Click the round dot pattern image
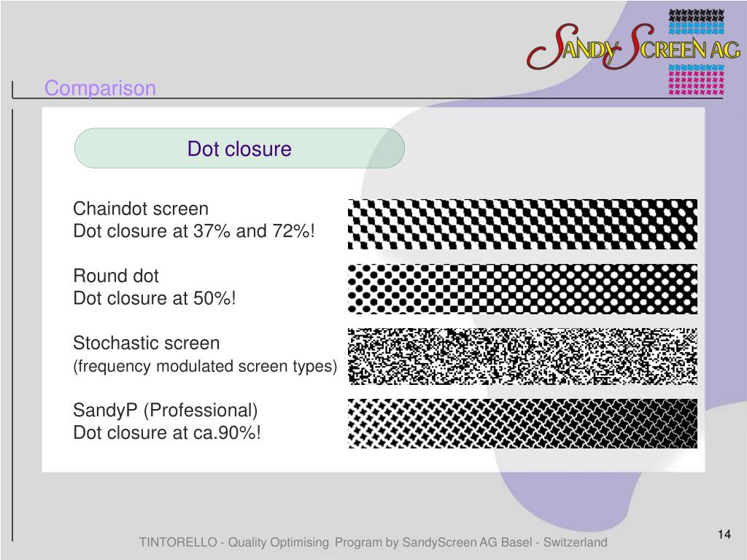The image size is (747, 560). point(522,289)
